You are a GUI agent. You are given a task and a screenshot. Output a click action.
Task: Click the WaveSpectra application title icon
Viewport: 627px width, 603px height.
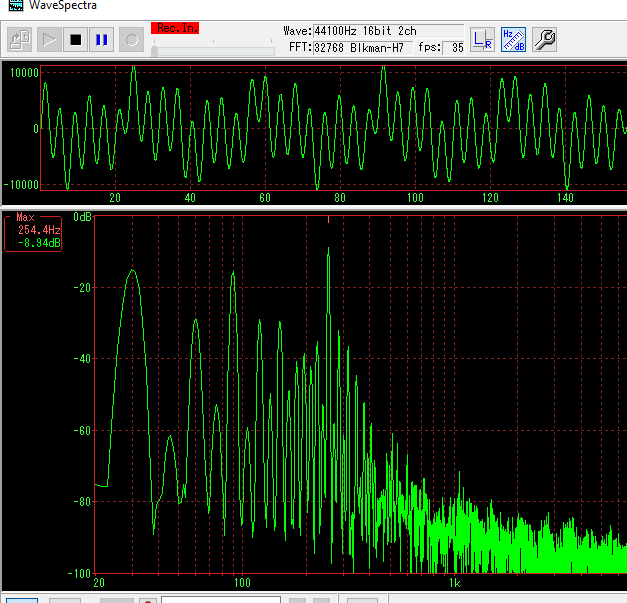point(16,5)
